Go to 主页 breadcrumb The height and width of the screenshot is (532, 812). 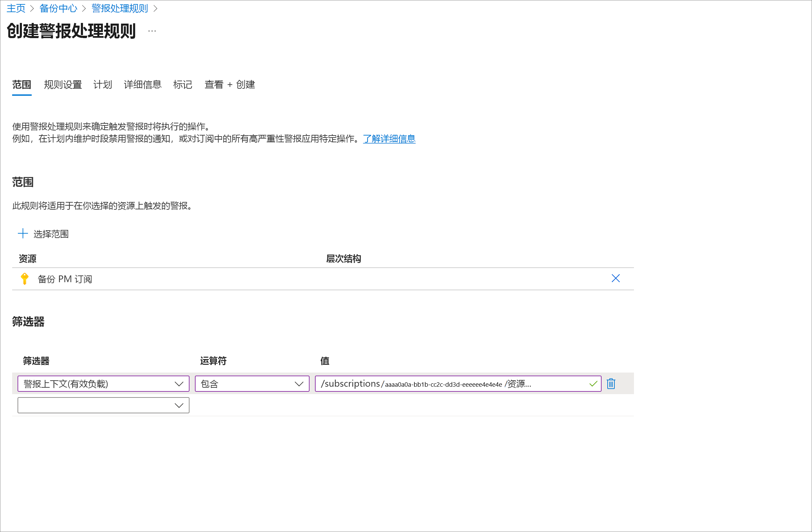tap(16, 8)
